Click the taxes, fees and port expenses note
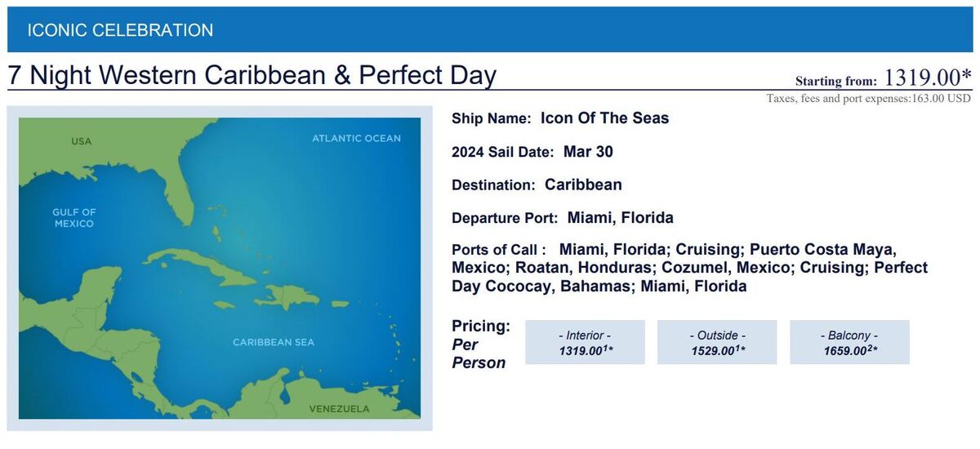This screenshot has height=449, width=980. click(868, 98)
